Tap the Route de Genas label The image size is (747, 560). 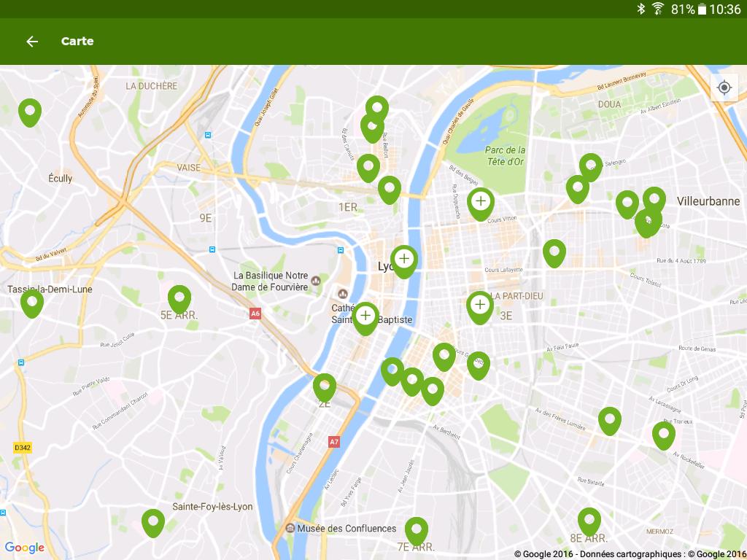point(697,349)
